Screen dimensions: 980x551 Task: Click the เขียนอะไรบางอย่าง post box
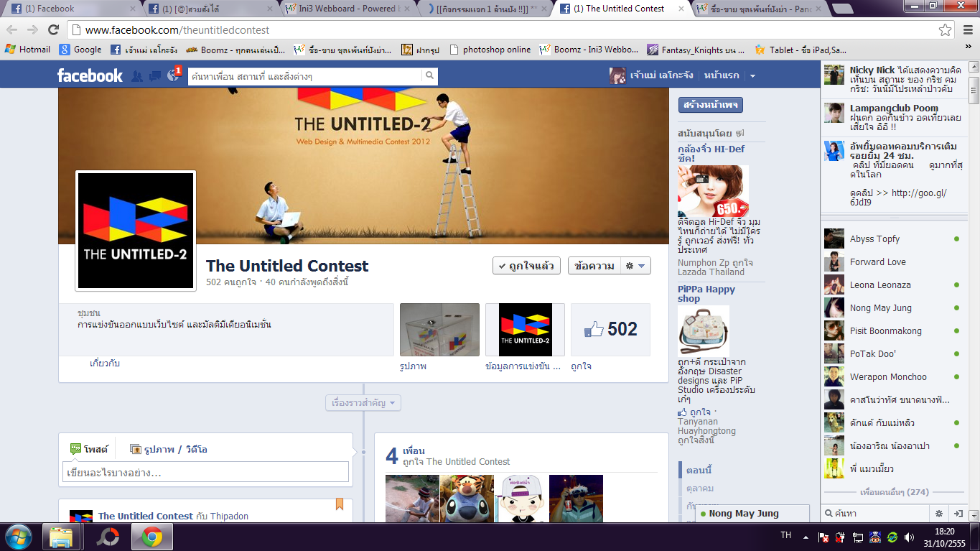coord(205,472)
